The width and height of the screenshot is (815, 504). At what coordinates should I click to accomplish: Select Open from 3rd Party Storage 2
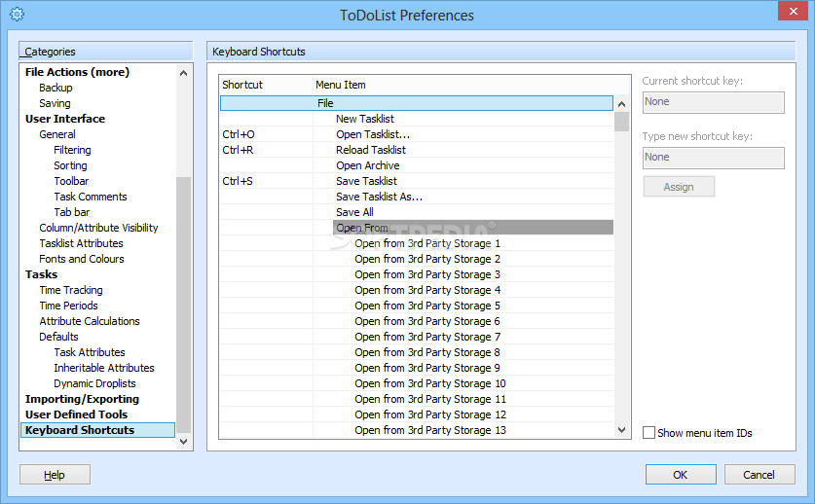[417, 259]
